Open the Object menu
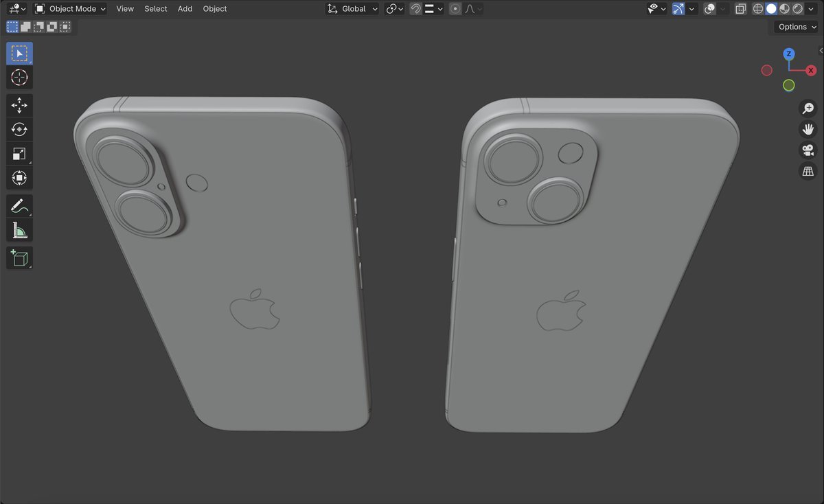 215,9
